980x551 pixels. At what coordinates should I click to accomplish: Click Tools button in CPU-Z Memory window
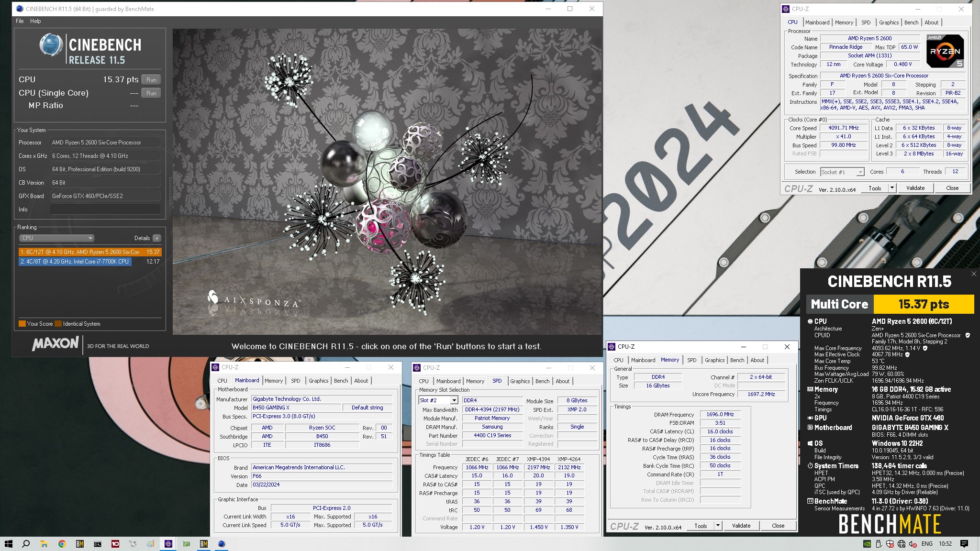(701, 526)
